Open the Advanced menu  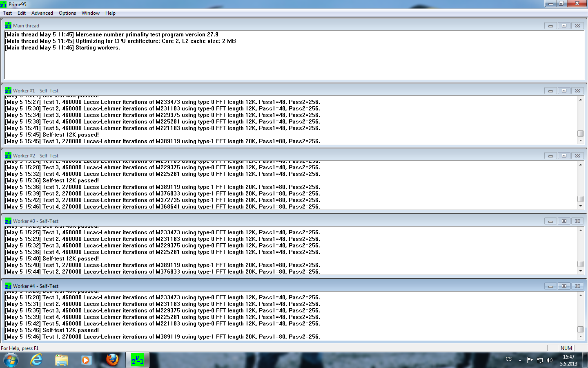(x=42, y=13)
